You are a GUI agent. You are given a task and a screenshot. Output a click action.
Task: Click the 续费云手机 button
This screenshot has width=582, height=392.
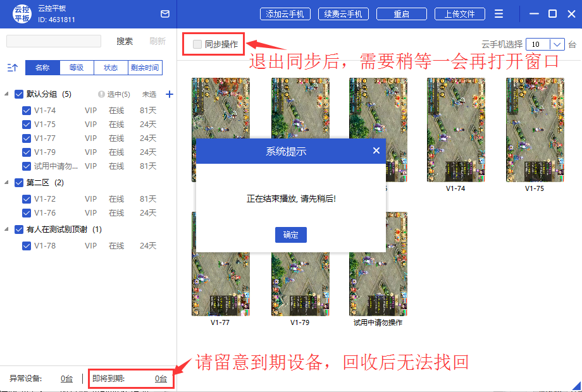344,14
